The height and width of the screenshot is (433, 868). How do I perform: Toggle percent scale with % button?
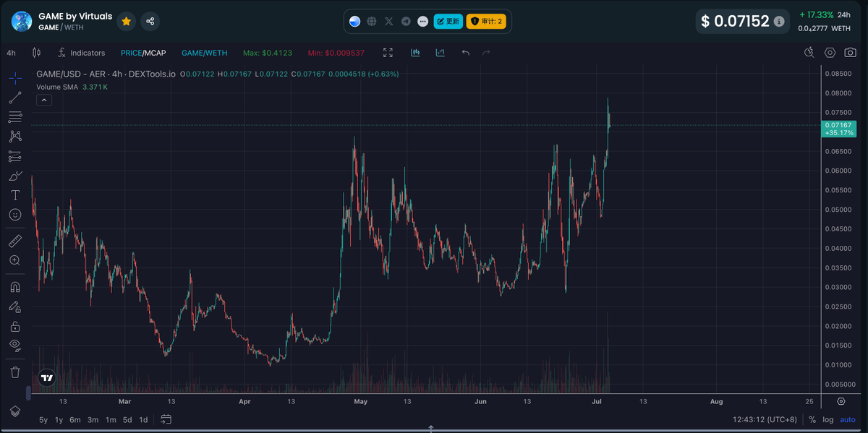812,419
